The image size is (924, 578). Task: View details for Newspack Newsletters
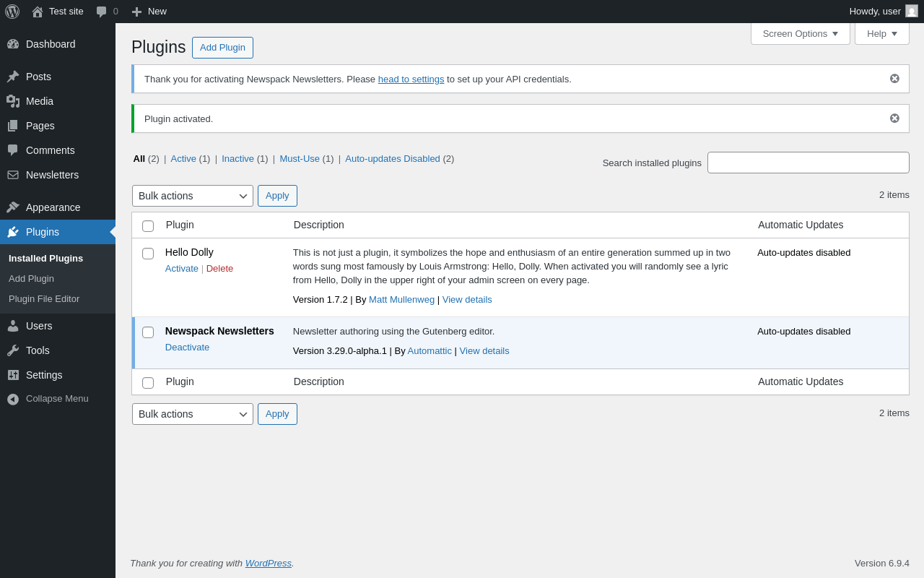click(x=484, y=350)
